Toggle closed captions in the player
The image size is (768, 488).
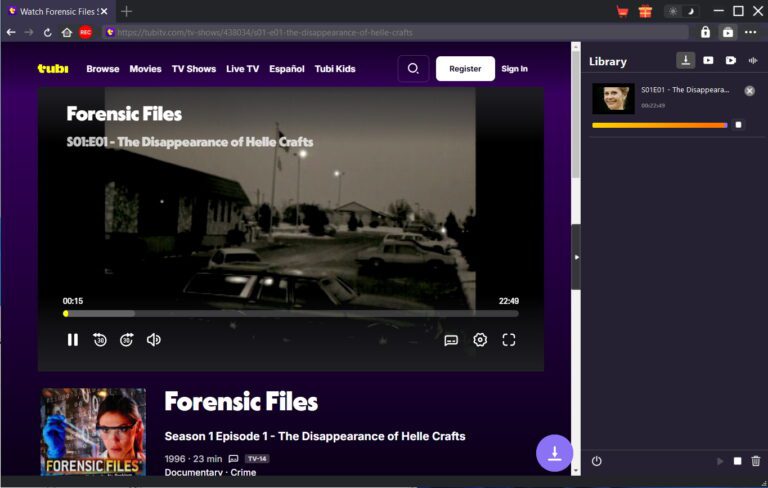point(451,340)
